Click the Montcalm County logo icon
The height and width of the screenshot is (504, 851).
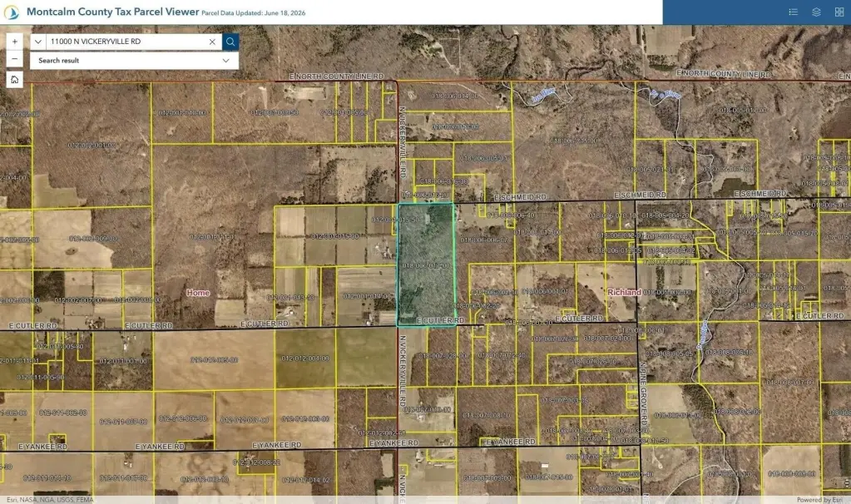pyautogui.click(x=12, y=12)
